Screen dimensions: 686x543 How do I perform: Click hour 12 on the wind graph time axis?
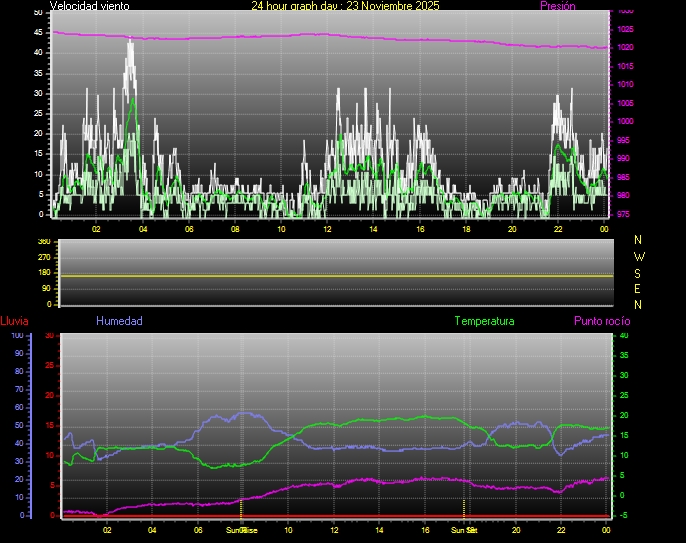pyautogui.click(x=326, y=228)
